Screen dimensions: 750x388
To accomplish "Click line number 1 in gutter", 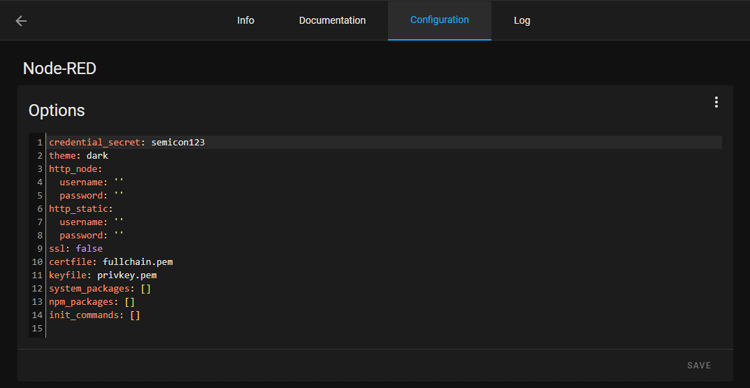I will click(x=40, y=143).
